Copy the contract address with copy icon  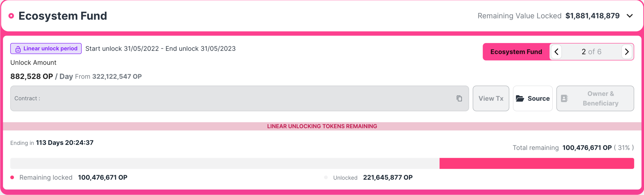pos(459,98)
